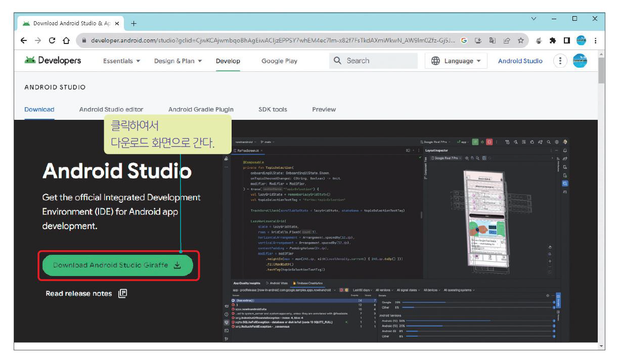This screenshot has width=620, height=364.
Task: Click the Android Developers logo
Action: click(x=53, y=60)
